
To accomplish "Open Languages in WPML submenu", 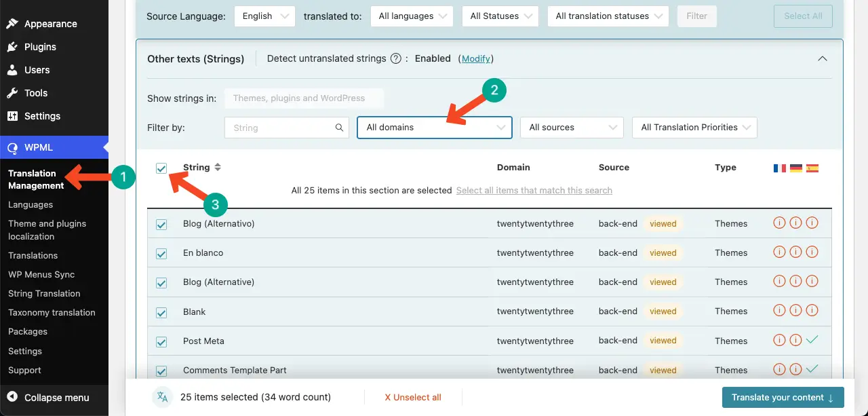I will pos(31,204).
